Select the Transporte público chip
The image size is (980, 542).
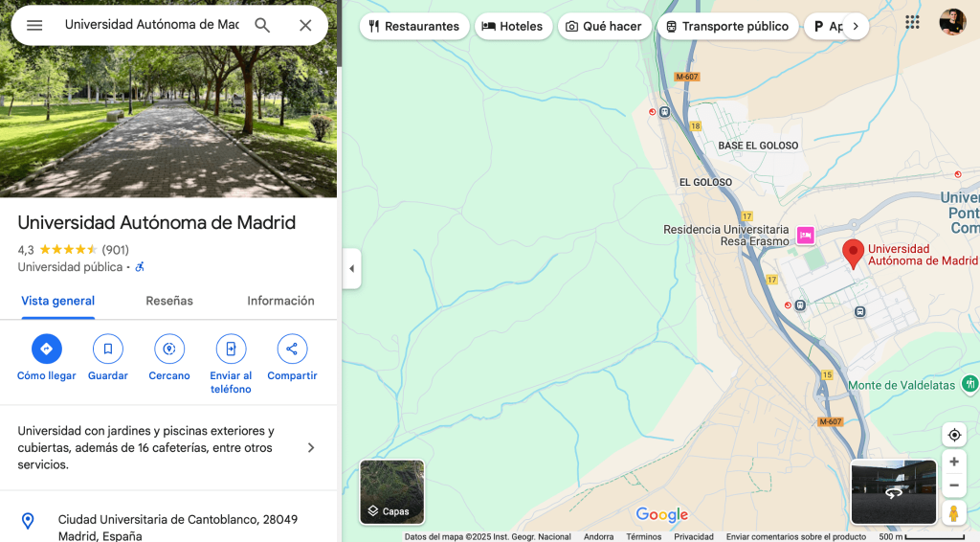point(727,26)
